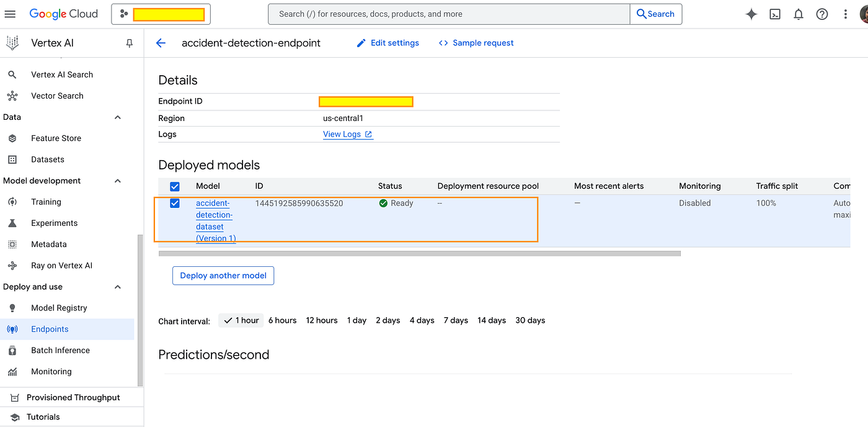Viewport: 868px width, 427px height.
Task: Collapse the Data section
Action: pos(118,117)
